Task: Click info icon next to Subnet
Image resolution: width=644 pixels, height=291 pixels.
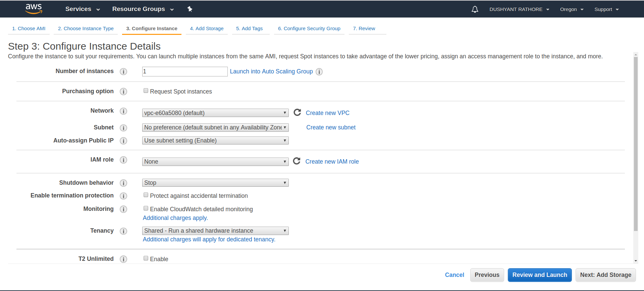Action: pos(123,128)
